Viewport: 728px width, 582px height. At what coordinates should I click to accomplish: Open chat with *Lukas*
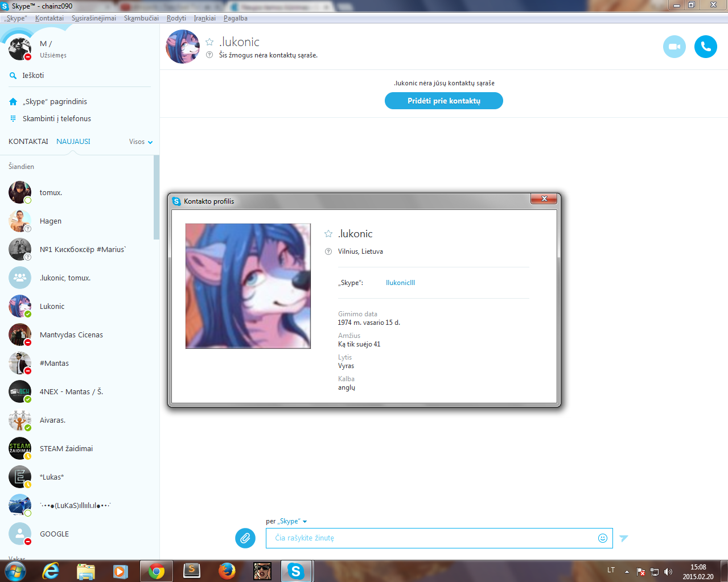(77, 477)
